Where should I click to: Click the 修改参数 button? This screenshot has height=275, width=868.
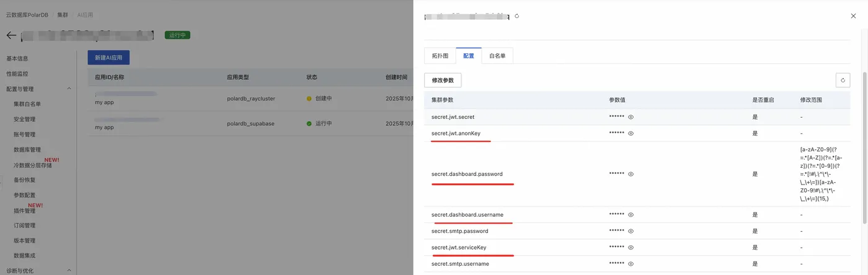(x=443, y=80)
